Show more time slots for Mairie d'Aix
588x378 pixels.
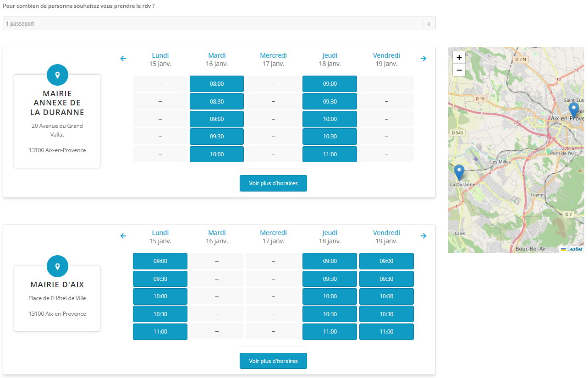[x=273, y=361]
